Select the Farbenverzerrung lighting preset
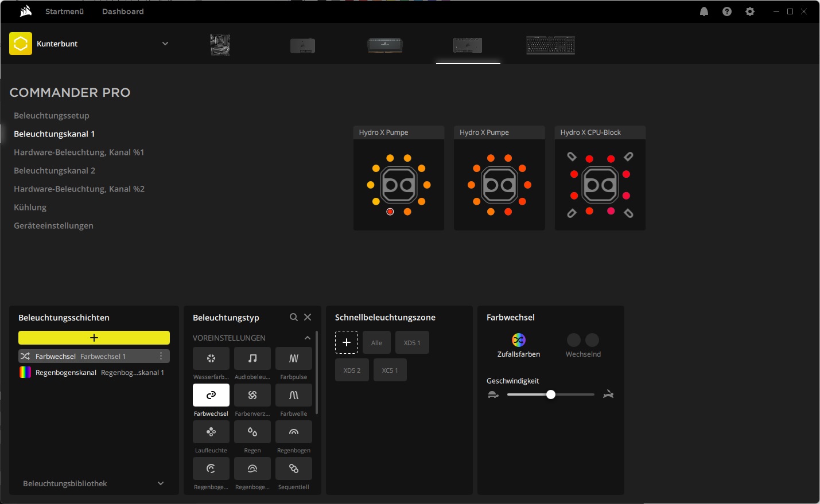The height and width of the screenshot is (504, 820). pyautogui.click(x=252, y=395)
